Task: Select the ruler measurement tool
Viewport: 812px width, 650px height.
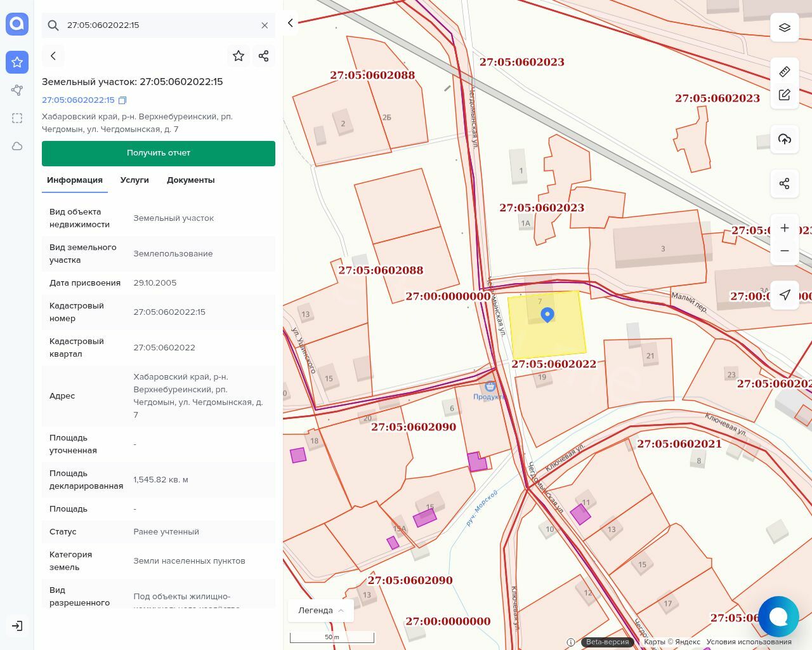Action: point(784,72)
